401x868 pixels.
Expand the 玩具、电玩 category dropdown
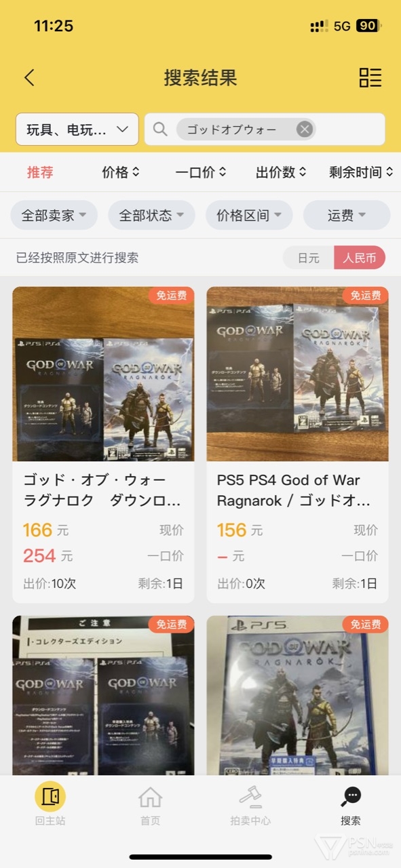pyautogui.click(x=77, y=129)
